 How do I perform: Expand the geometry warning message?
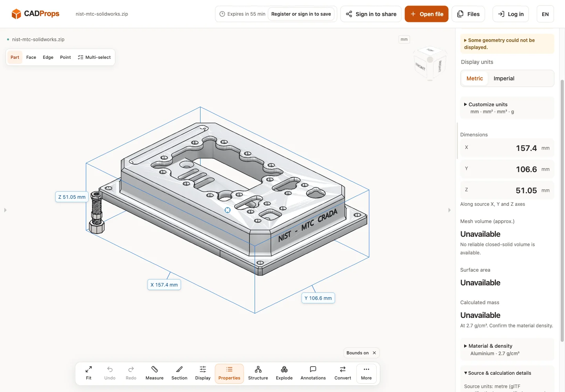point(507,44)
